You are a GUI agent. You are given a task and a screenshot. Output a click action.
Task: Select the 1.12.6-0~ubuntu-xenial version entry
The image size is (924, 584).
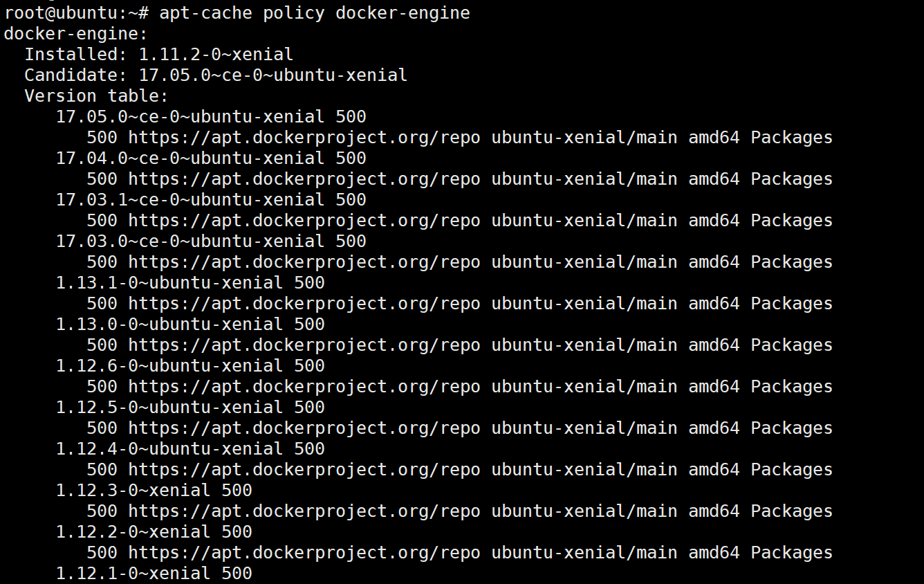(x=169, y=366)
